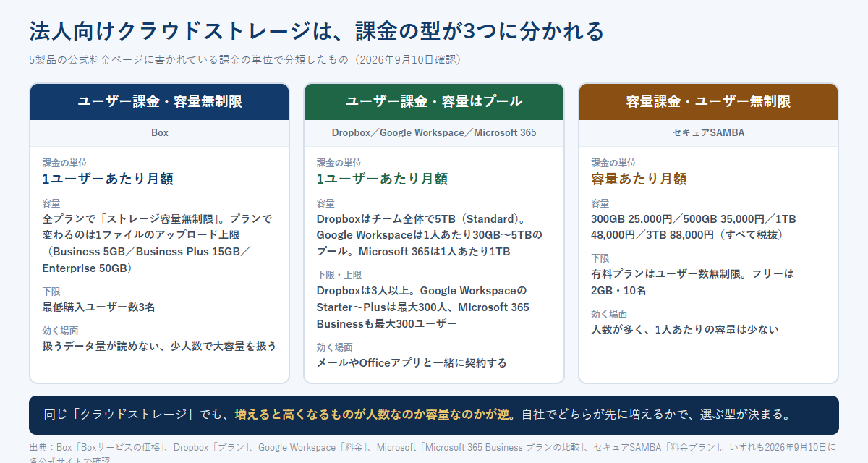Click the Dropboxはチーム全体で5TB paragraph
868x463 pixels.
[430, 235]
